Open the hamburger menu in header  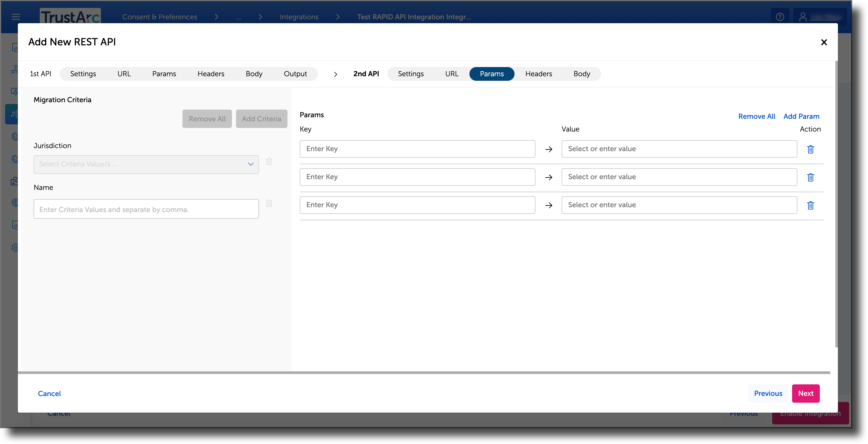click(x=16, y=17)
